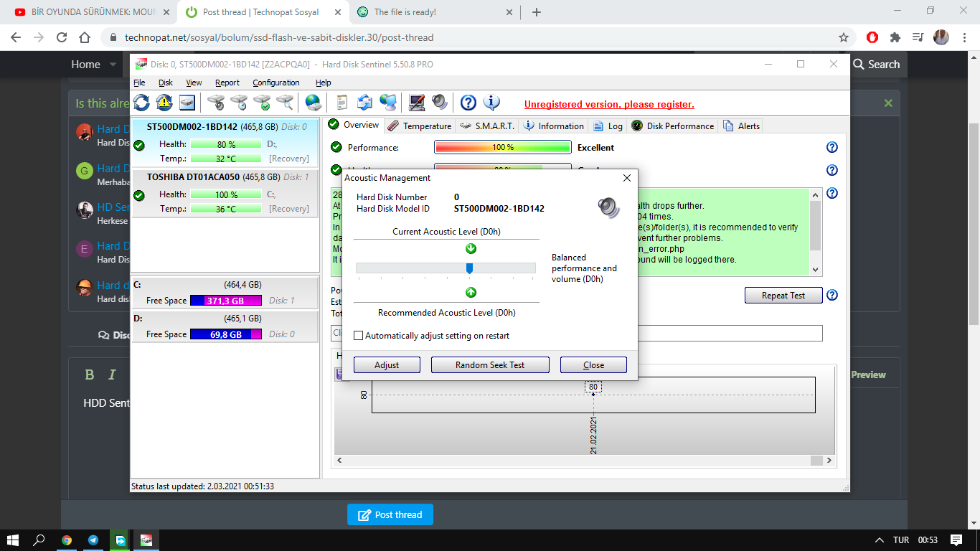Select the ST500DM002-1BD142 disk entry
Screen dimensions: 980x551
pos(225,142)
